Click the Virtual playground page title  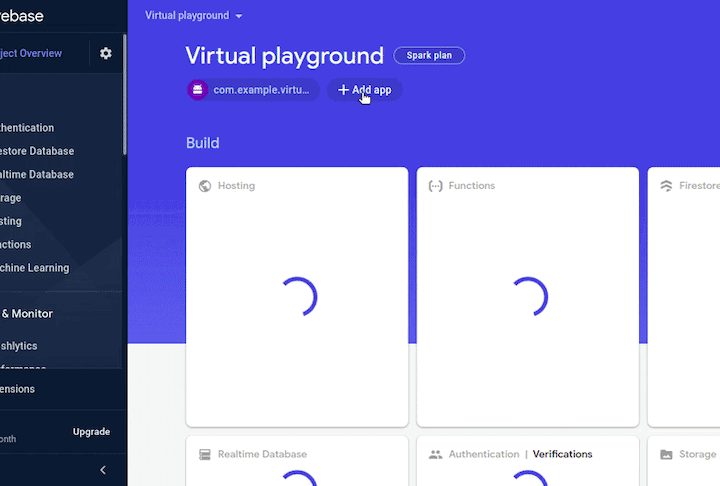coord(284,56)
